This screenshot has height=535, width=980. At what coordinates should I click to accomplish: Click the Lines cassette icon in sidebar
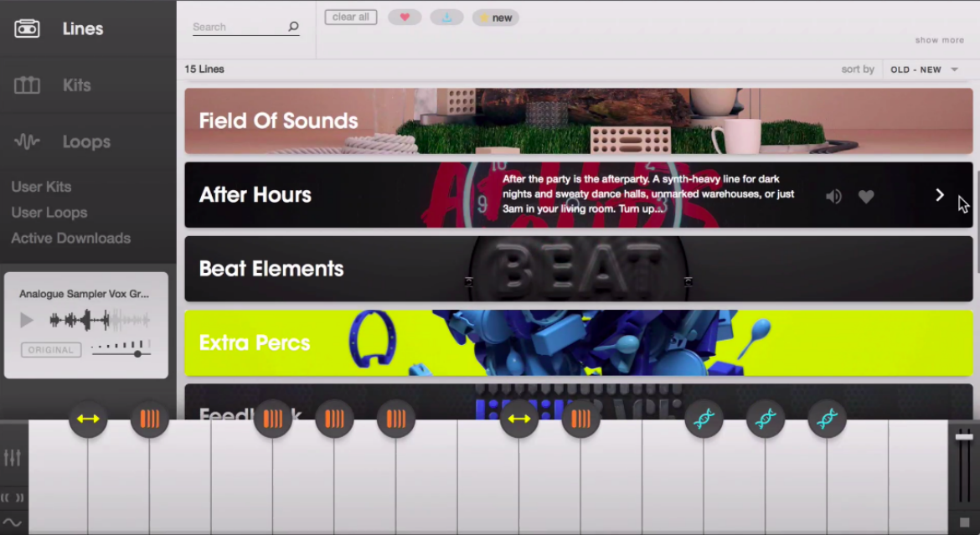pos(27,28)
